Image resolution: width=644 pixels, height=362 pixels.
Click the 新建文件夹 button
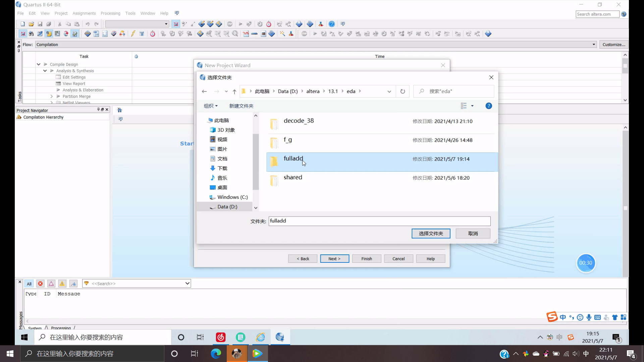[241, 106]
